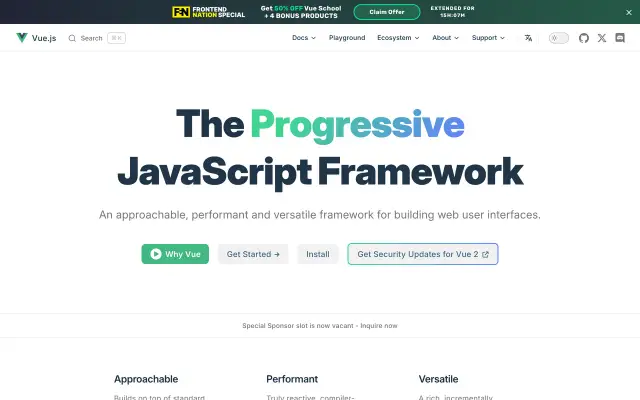Click the Approachable heading

coord(146,379)
